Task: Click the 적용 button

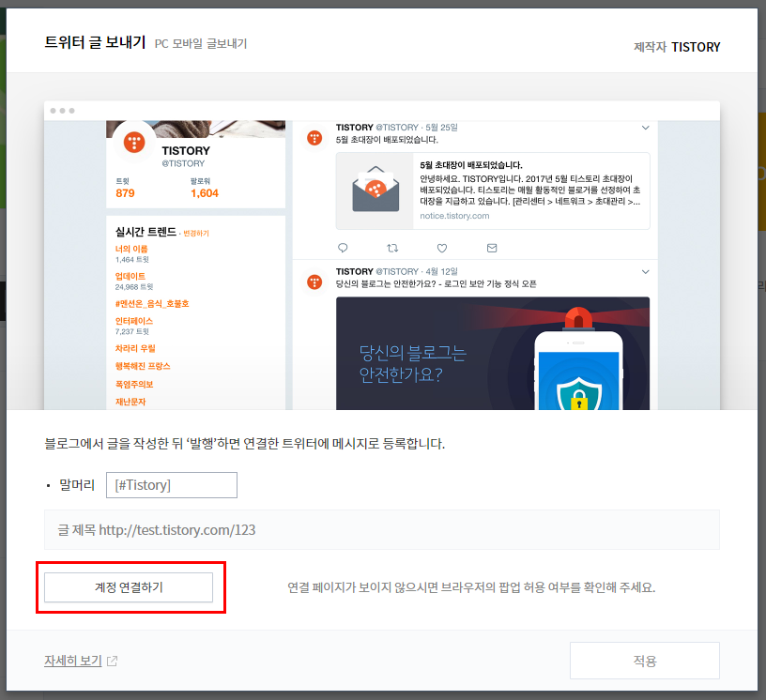Action: pyautogui.click(x=644, y=661)
